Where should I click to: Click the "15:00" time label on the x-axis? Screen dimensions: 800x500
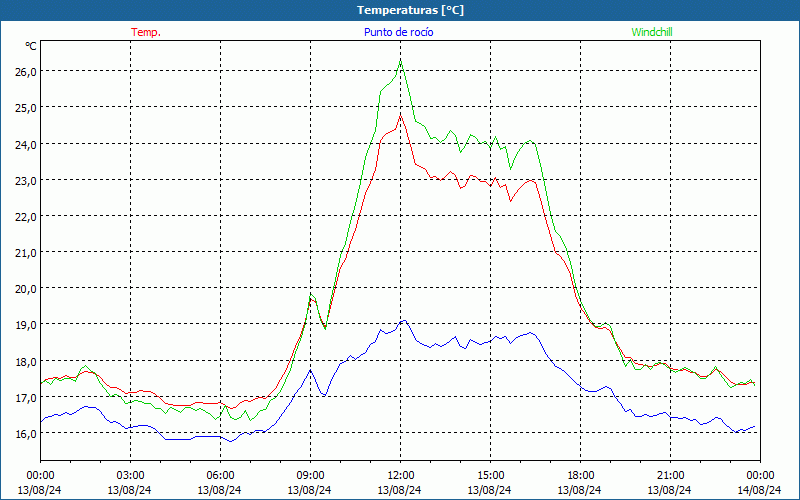click(490, 476)
